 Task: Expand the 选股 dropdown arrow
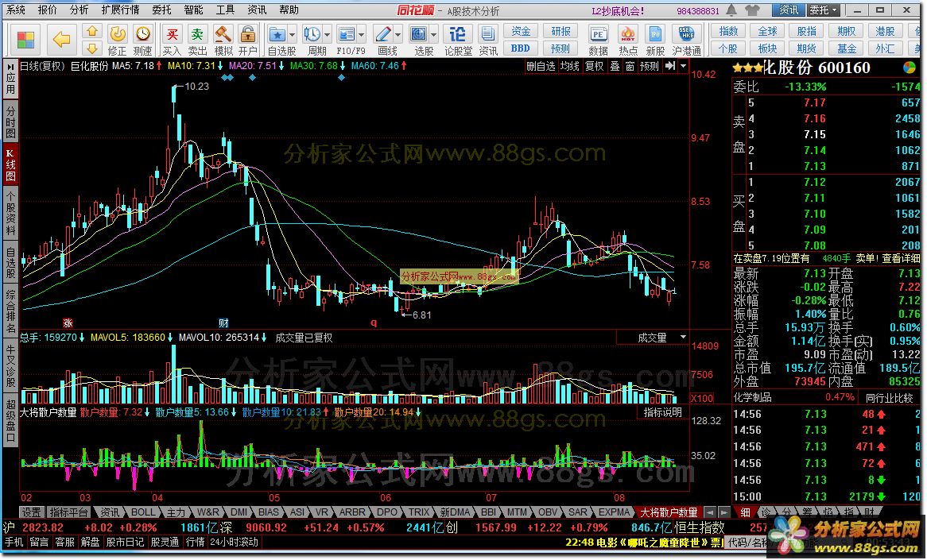pyautogui.click(x=434, y=35)
